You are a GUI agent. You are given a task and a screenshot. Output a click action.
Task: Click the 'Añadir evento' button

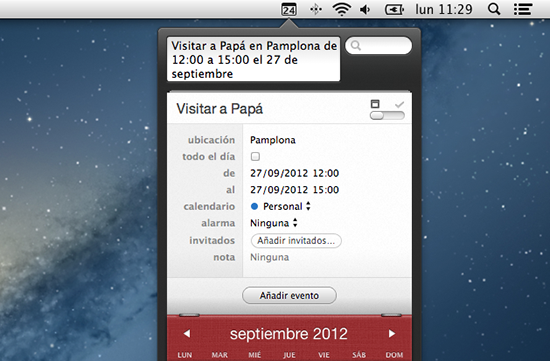(x=289, y=296)
